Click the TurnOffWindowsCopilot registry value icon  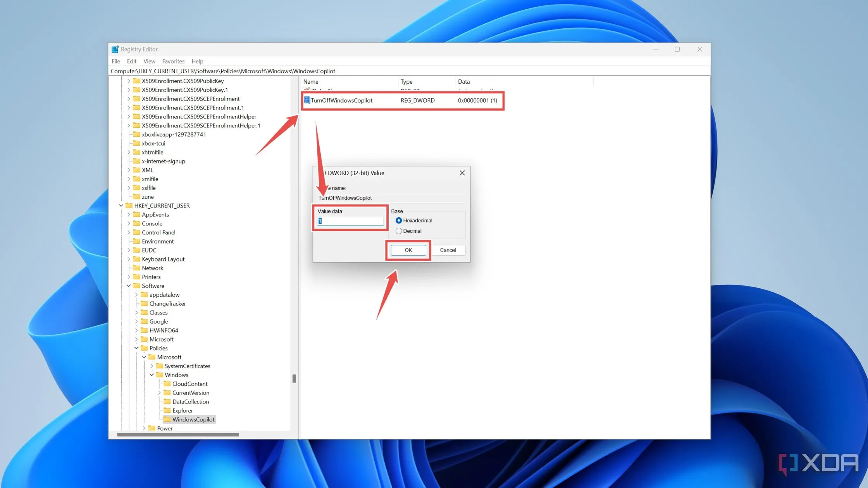point(307,100)
